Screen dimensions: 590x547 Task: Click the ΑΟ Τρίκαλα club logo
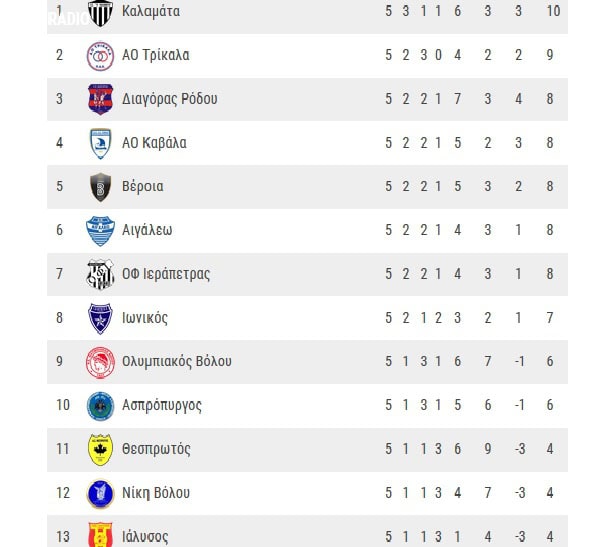[100, 56]
